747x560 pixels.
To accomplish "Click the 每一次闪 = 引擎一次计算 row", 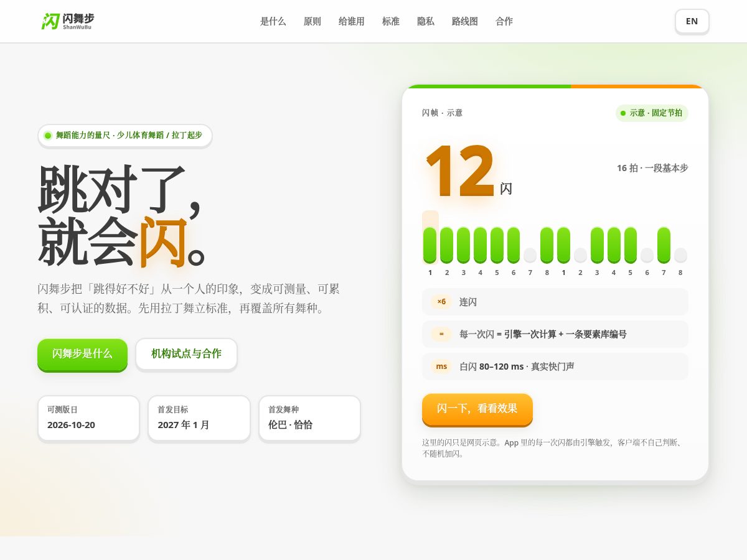I will click(555, 334).
